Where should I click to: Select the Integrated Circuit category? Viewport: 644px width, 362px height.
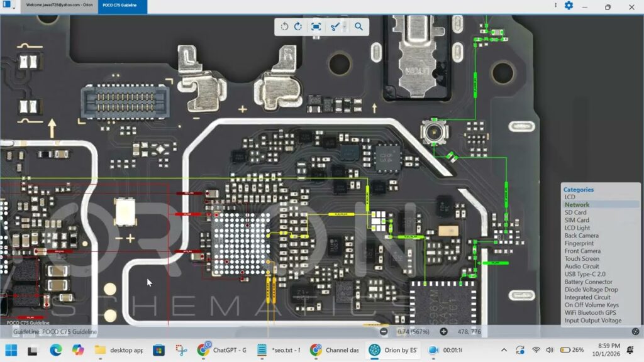tap(587, 297)
